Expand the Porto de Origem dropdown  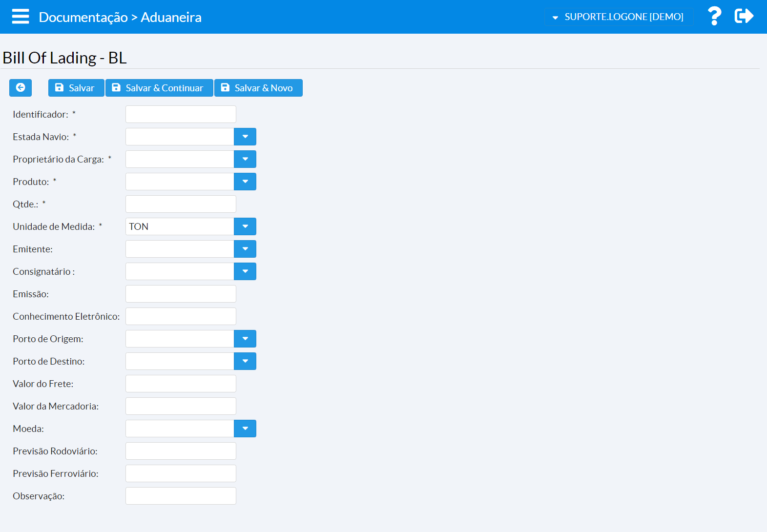coord(245,339)
